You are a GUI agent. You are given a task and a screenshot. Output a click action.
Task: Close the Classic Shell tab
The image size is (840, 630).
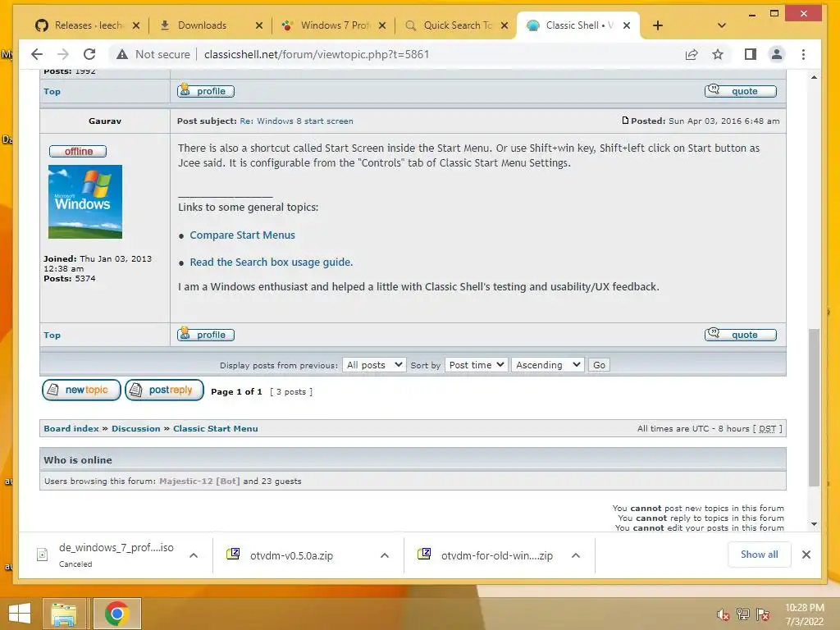(x=627, y=25)
